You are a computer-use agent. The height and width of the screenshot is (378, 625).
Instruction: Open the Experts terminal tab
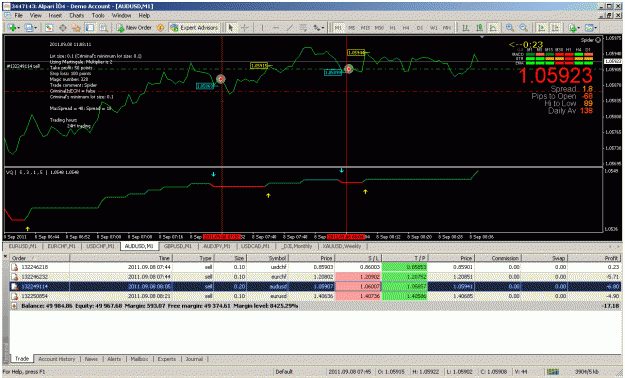coord(167,359)
